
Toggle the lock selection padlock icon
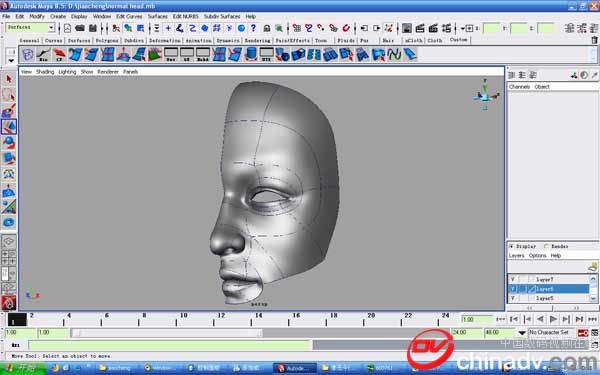point(267,28)
